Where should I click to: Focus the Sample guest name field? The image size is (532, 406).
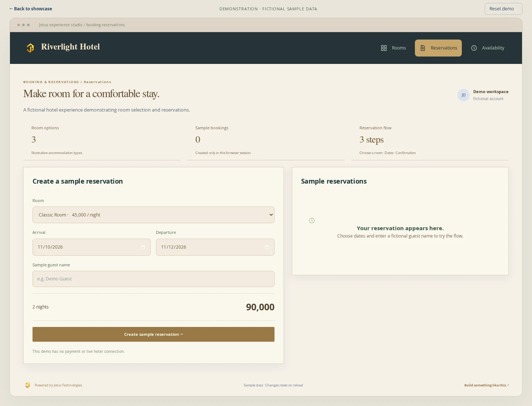[x=153, y=279]
